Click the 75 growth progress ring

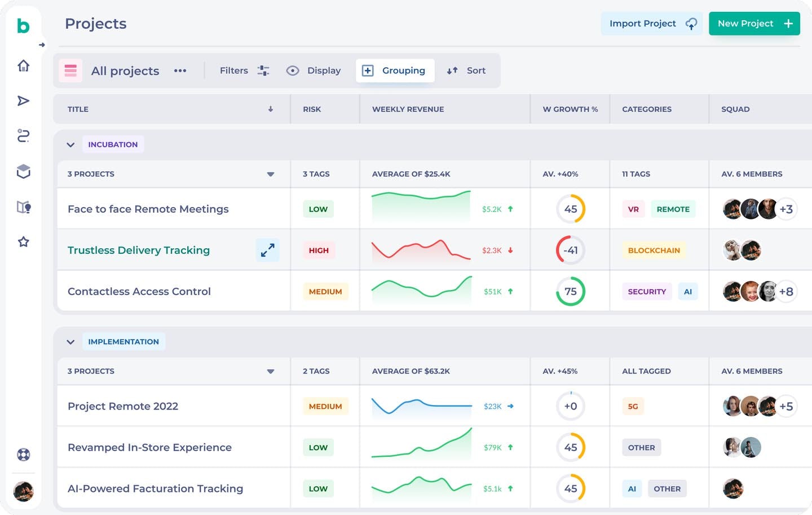[x=570, y=291]
